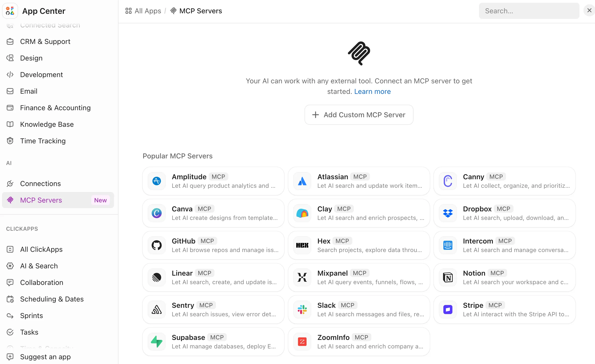Screen dimensions: 595x364
Task: Click the Canva logo icon
Action: click(157, 213)
